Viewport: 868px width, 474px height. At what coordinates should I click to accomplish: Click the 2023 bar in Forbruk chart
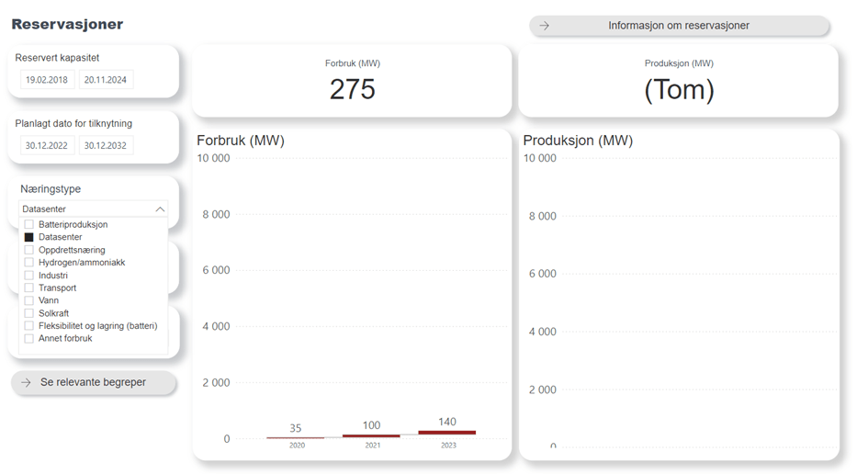coord(446,432)
